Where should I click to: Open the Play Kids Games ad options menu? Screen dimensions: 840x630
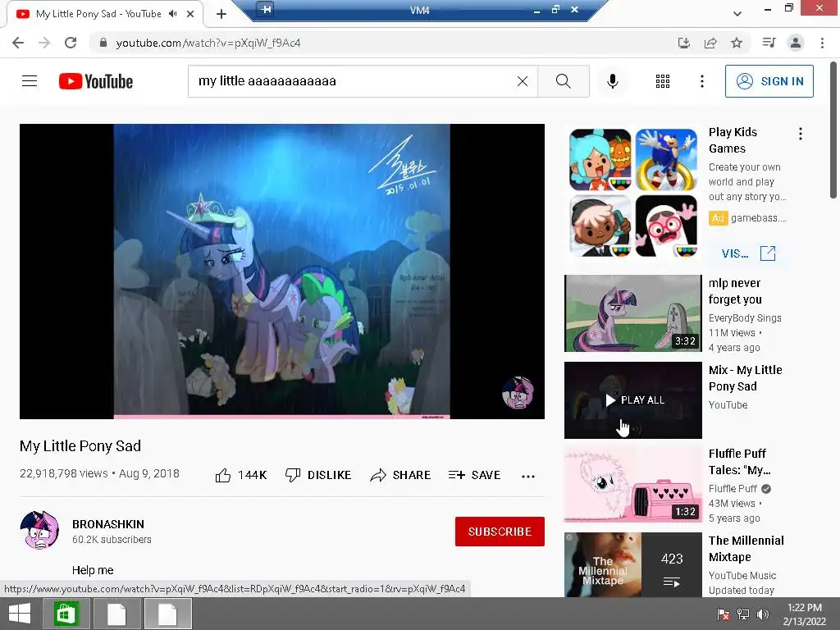pyautogui.click(x=801, y=134)
